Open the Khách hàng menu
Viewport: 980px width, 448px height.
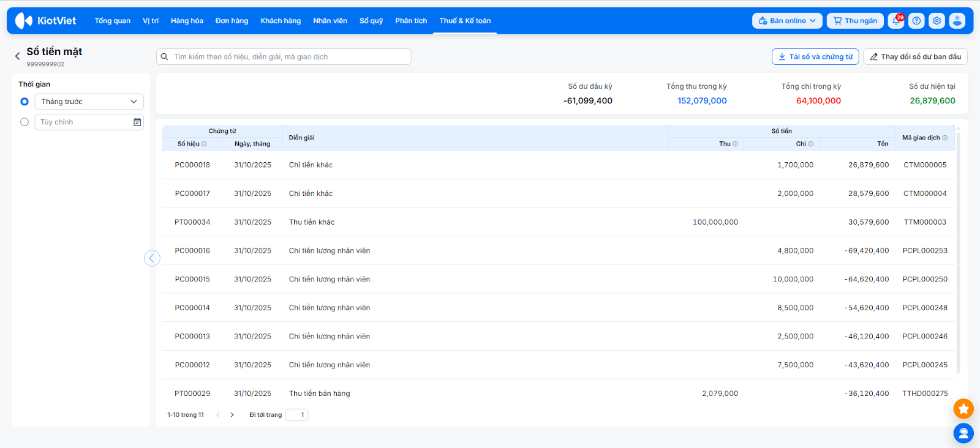tap(281, 21)
